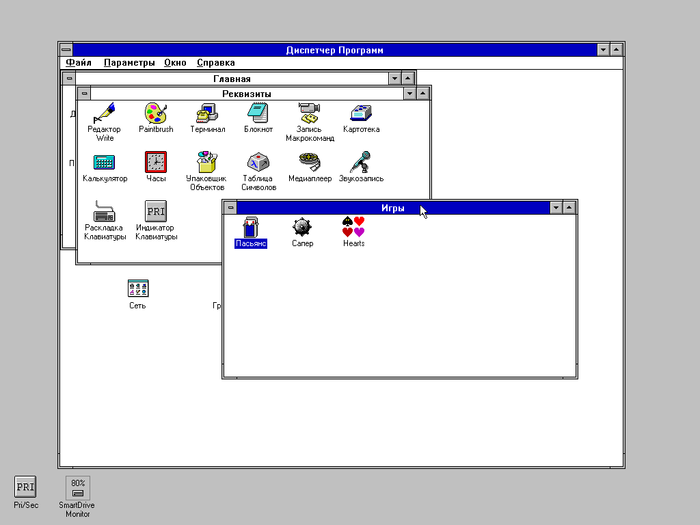700x525 pixels.
Task: Click the Часы clock icon
Action: 155,162
